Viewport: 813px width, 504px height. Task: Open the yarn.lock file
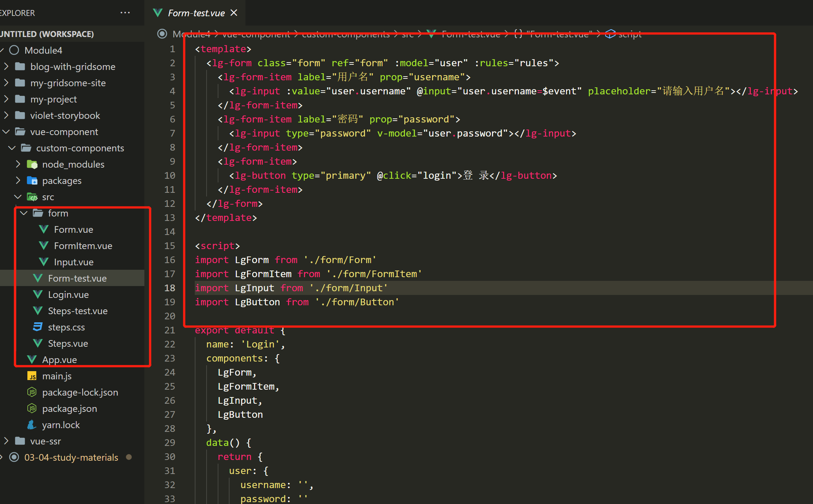61,425
